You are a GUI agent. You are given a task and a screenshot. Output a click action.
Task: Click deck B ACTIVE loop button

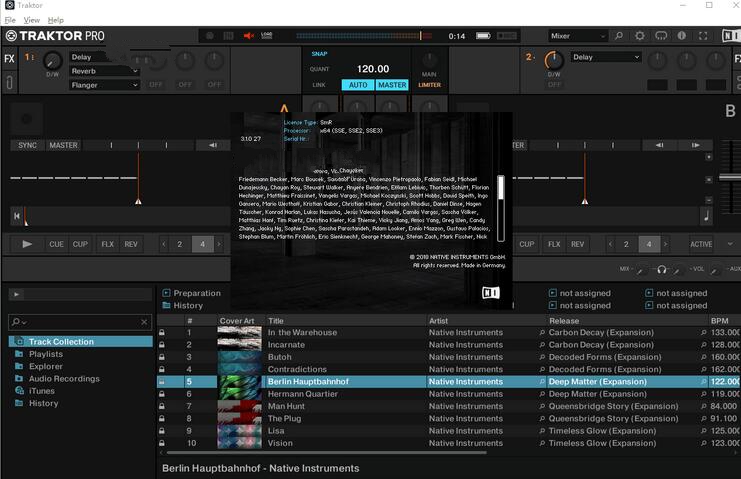(701, 244)
